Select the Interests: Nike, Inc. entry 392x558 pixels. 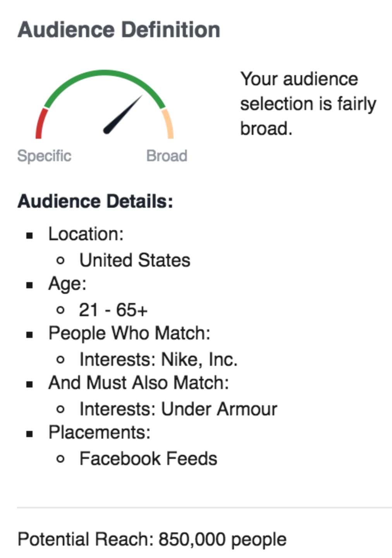[x=158, y=359]
